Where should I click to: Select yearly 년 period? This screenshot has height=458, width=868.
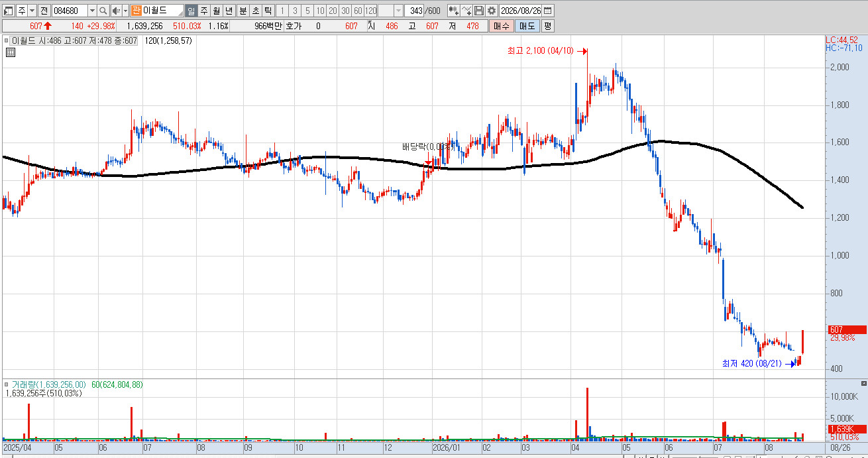pos(229,11)
